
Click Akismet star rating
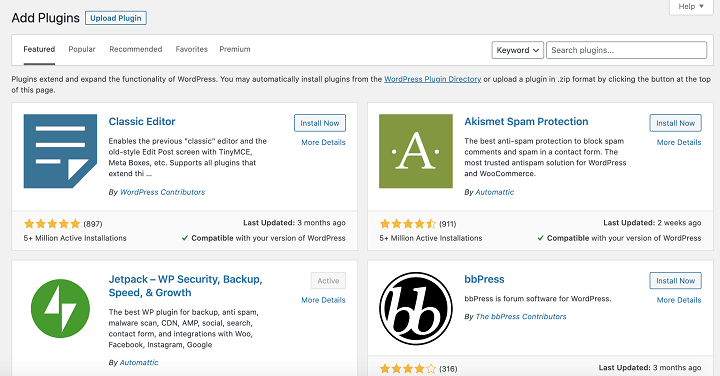tap(408, 224)
